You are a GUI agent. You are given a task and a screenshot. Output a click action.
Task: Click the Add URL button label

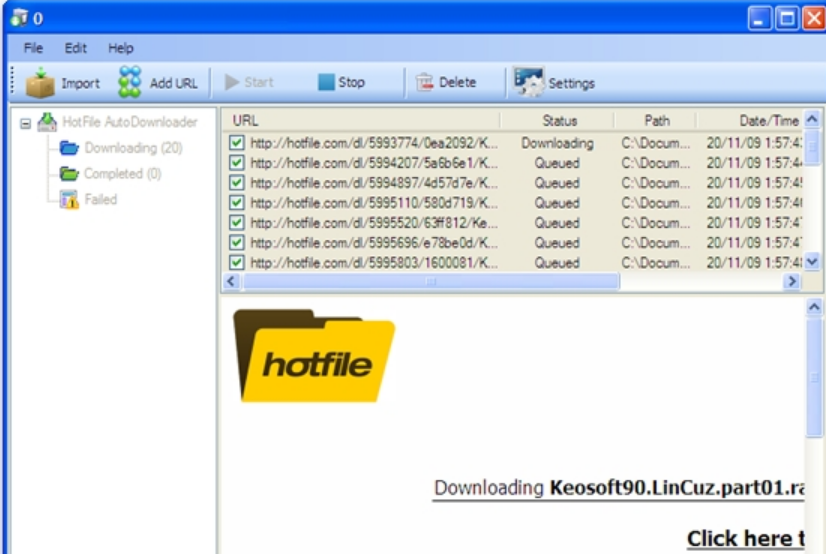(x=174, y=83)
